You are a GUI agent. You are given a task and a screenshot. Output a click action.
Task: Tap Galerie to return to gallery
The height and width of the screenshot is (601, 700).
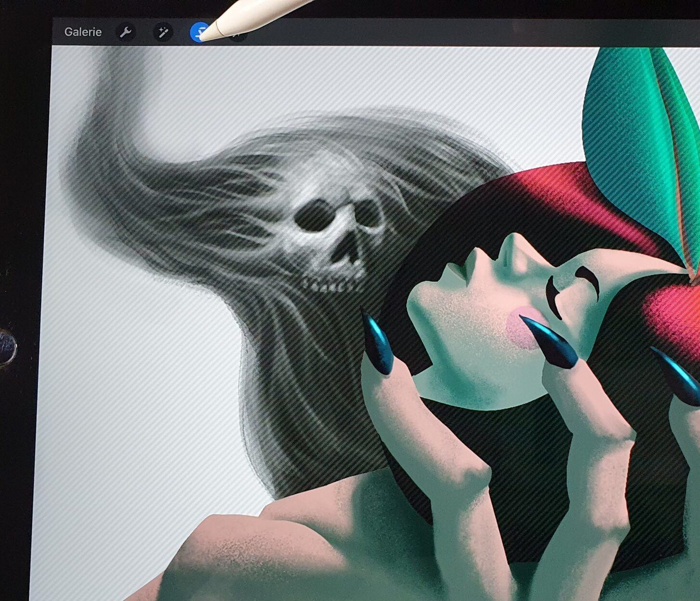coord(83,32)
